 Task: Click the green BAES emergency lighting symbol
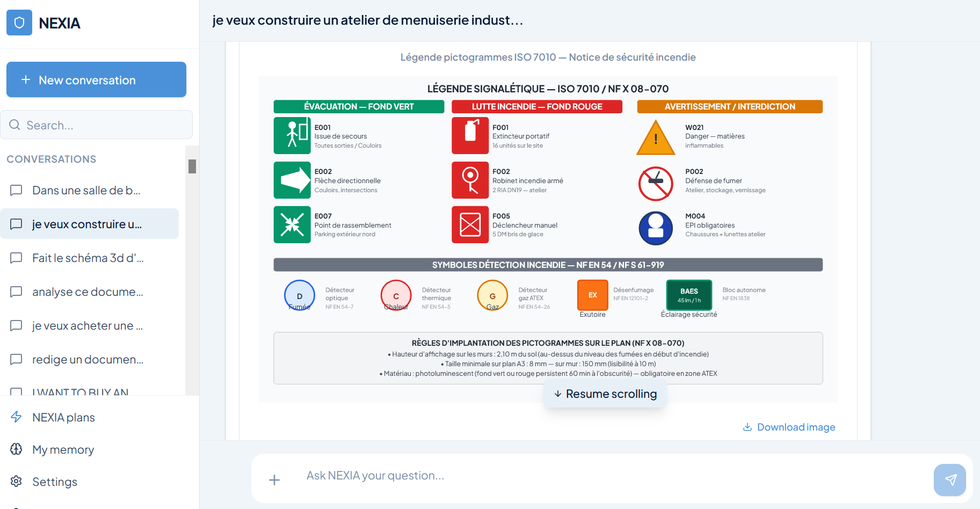click(689, 295)
